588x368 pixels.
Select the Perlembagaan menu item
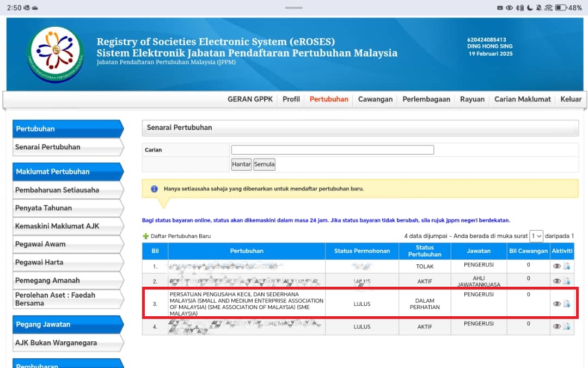[x=426, y=99]
